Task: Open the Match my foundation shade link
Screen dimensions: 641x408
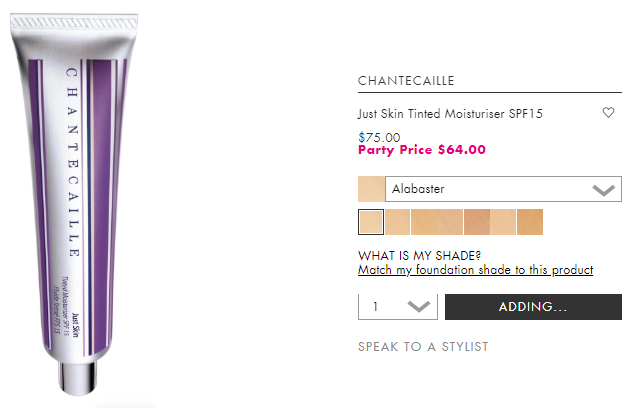Action: point(475,270)
